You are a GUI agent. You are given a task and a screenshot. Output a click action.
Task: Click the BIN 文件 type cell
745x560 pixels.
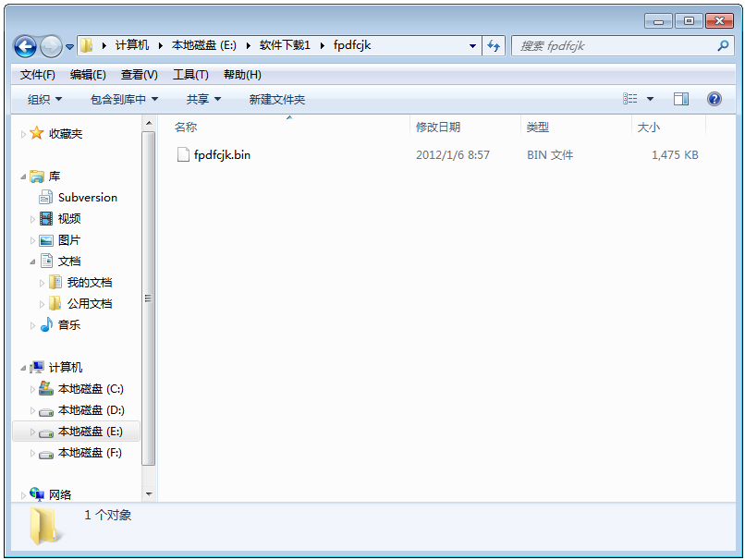pyautogui.click(x=550, y=155)
